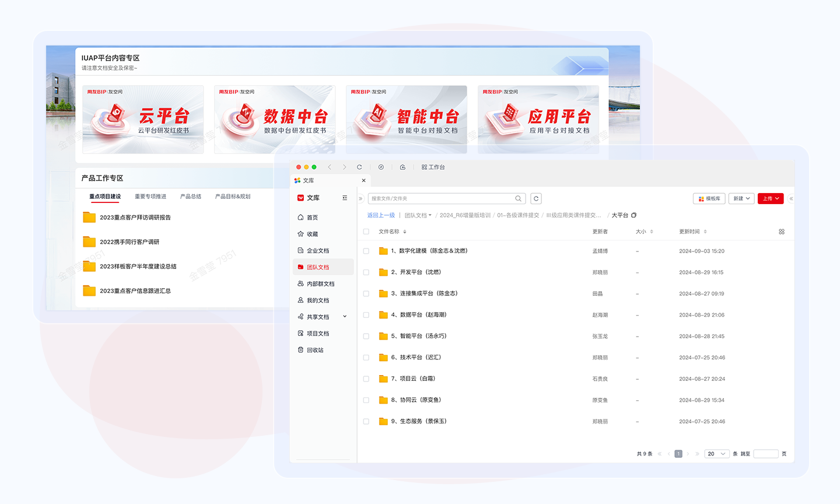Collapse the 文库 sidebar menu icon
The width and height of the screenshot is (840, 504).
[x=345, y=198]
